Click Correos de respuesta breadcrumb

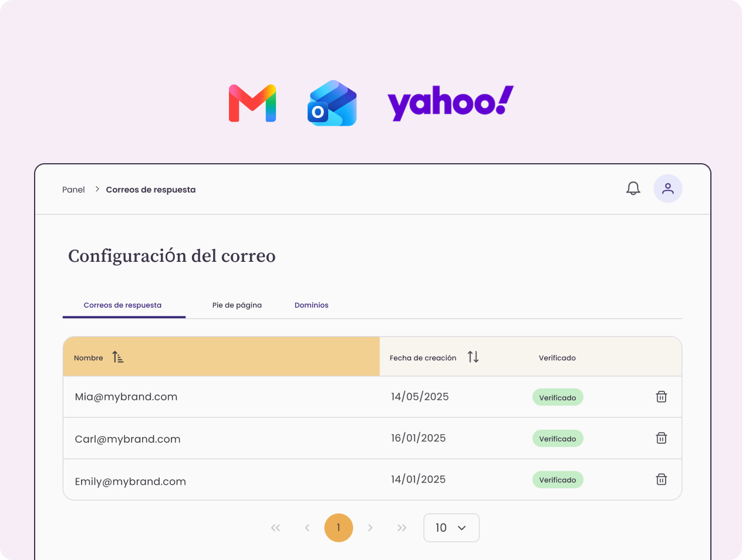click(x=151, y=190)
